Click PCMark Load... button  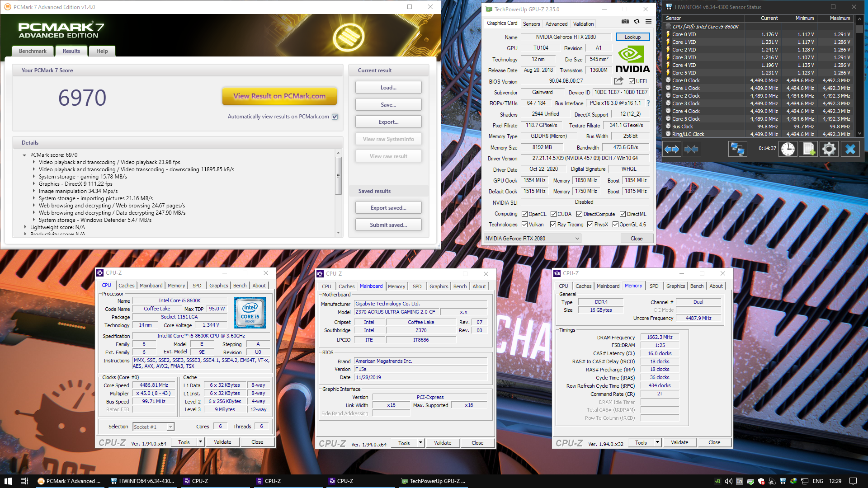click(388, 88)
